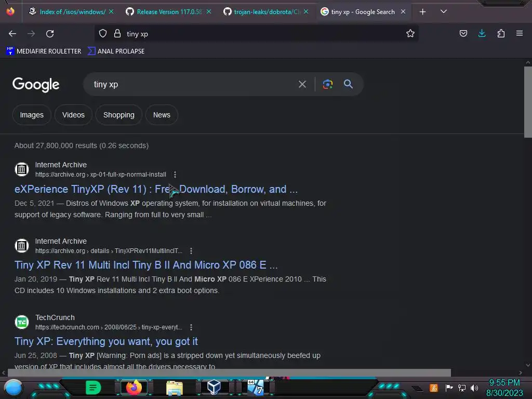
Task: Open VirtualBox from the taskbar
Action: tap(214, 387)
